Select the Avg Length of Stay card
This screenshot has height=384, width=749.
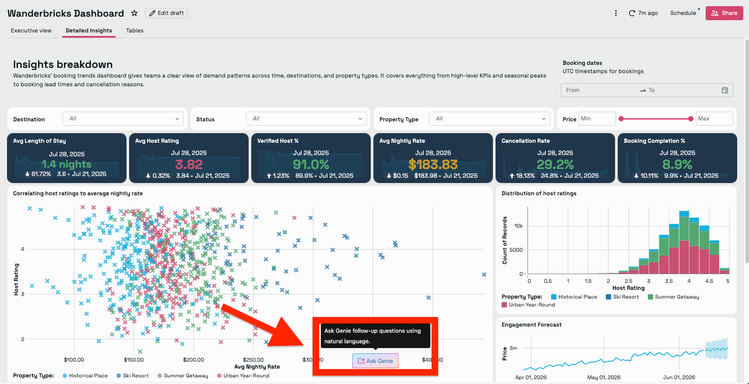(67, 158)
